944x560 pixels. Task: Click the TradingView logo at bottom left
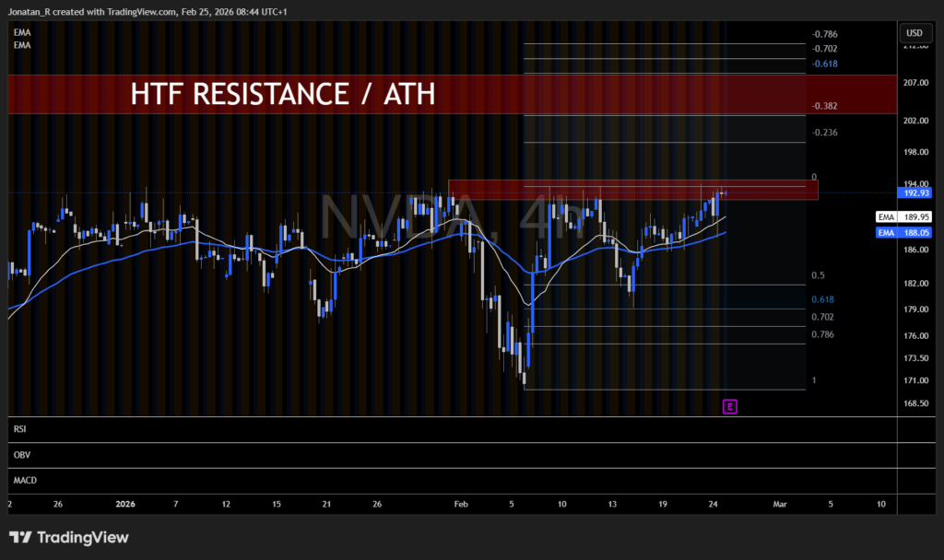[x=69, y=537]
